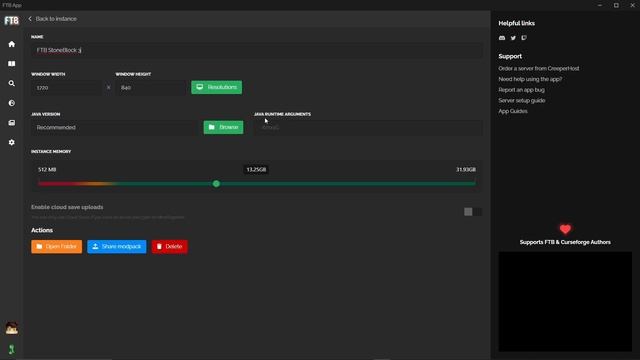This screenshot has width=640, height=360.
Task: Click the globe icon in the sidebar
Action: pyautogui.click(x=11, y=103)
